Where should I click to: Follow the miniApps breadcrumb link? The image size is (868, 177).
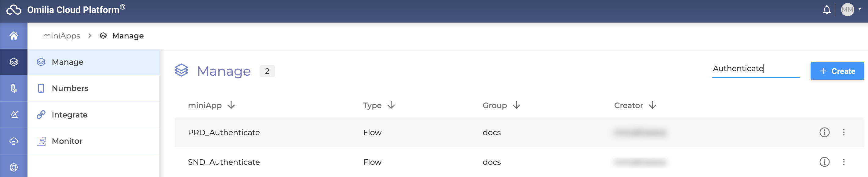click(61, 36)
